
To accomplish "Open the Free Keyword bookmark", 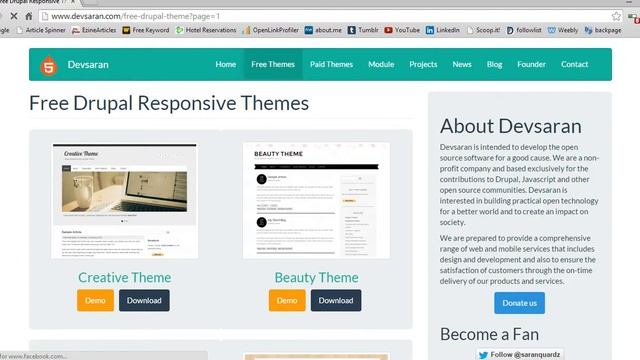I will point(146,30).
